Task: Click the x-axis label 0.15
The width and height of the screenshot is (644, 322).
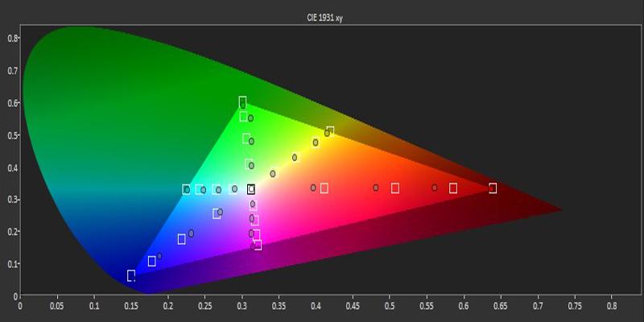Action: [x=131, y=306]
